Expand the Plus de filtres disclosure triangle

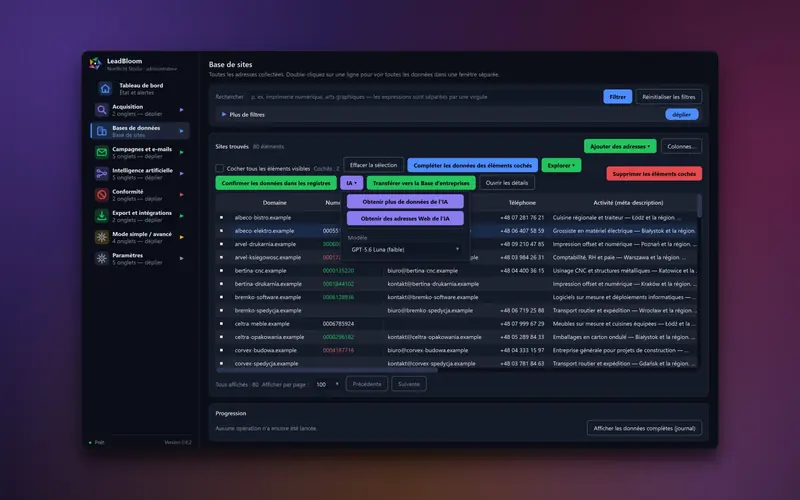point(223,114)
